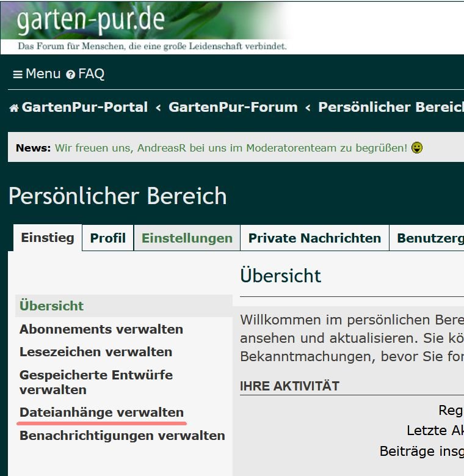This screenshot has width=464, height=476.
Task: Go to the GartenPur-Forum breadcrumb link
Action: [233, 108]
